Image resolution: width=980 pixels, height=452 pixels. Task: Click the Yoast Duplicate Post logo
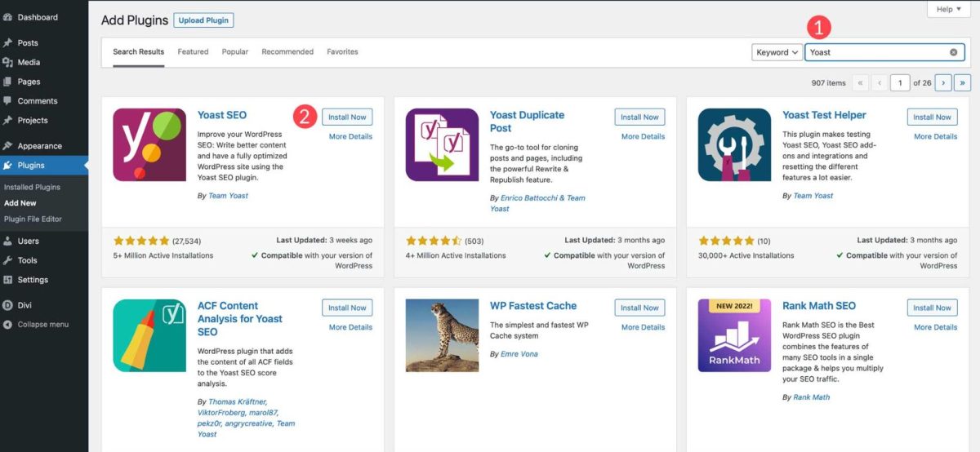point(442,144)
